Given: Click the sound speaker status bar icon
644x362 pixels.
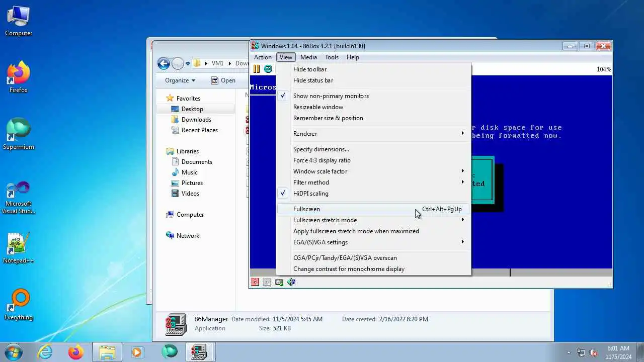Looking at the screenshot, I should click(x=291, y=282).
